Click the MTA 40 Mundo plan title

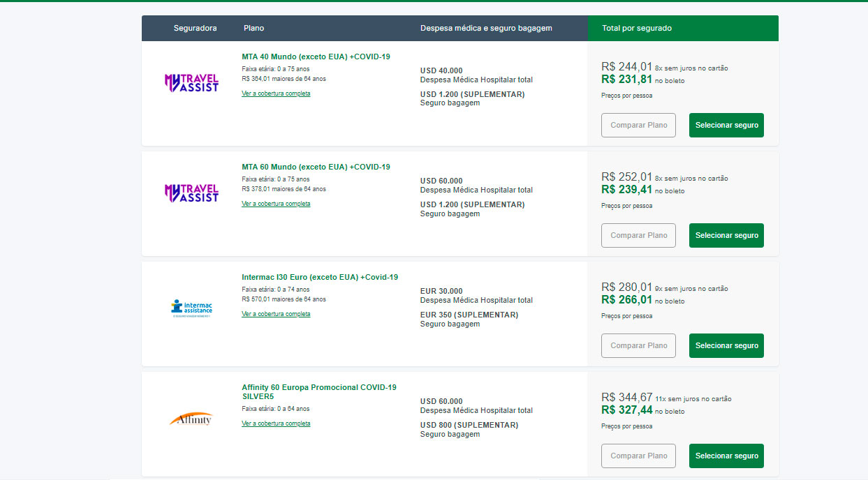(x=316, y=57)
